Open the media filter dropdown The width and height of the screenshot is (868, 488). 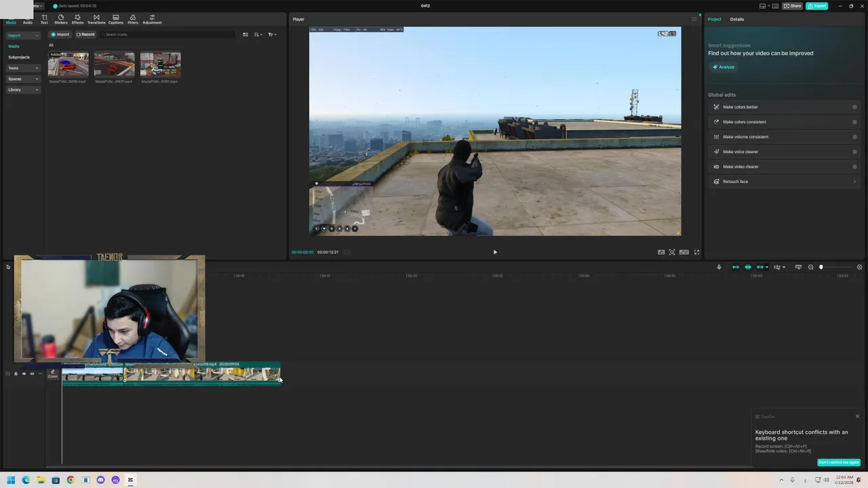(272, 35)
